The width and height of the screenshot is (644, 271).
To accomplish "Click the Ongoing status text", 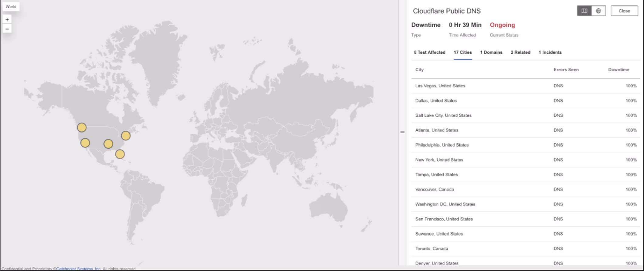I will tap(502, 25).
